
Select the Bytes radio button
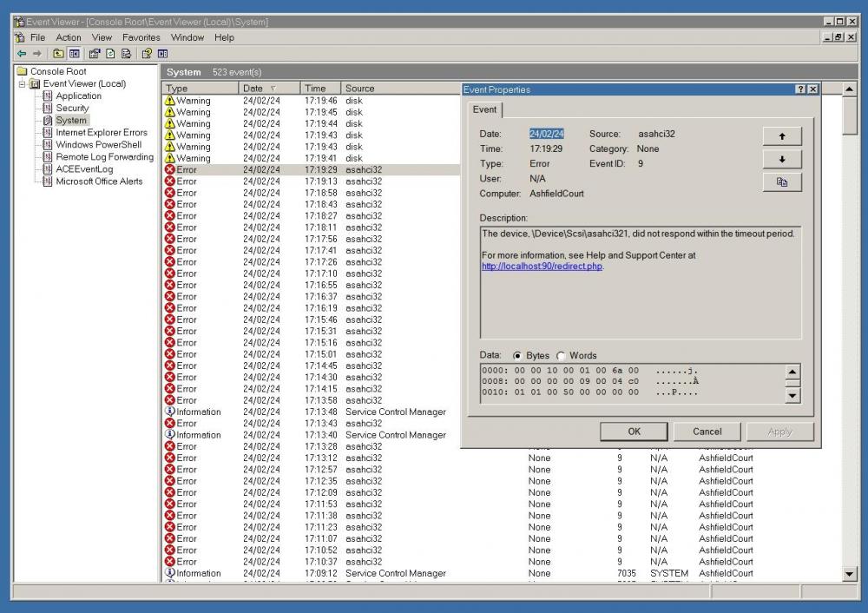pos(517,356)
